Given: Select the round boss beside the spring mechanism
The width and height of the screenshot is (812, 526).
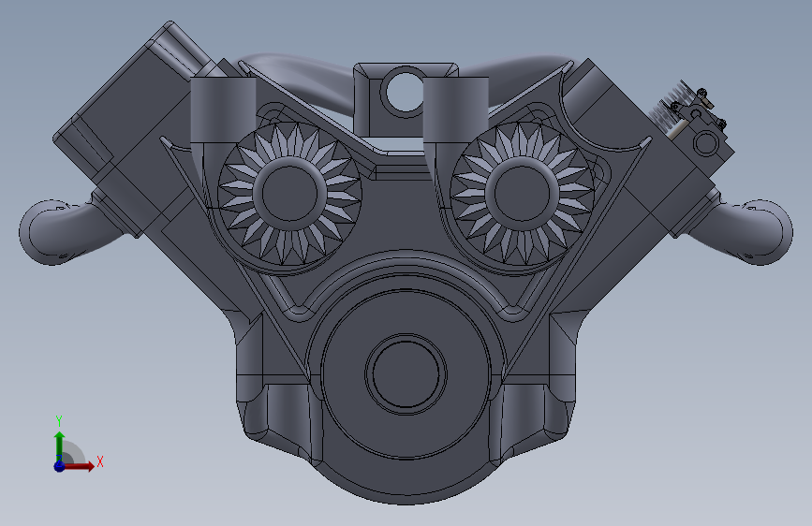Looking at the screenshot, I should (x=705, y=142).
